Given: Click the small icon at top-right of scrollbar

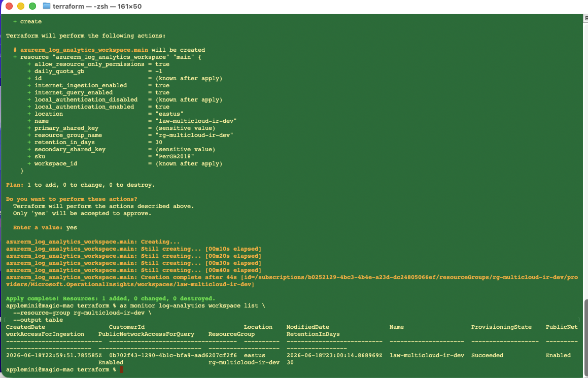Looking at the screenshot, I should point(586,18).
